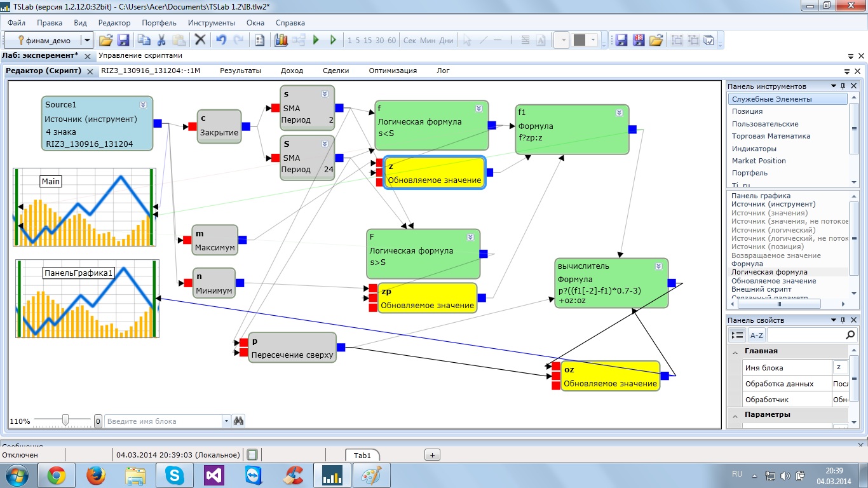Close the Панель свойств panel
868x488 pixels.
[x=853, y=320]
